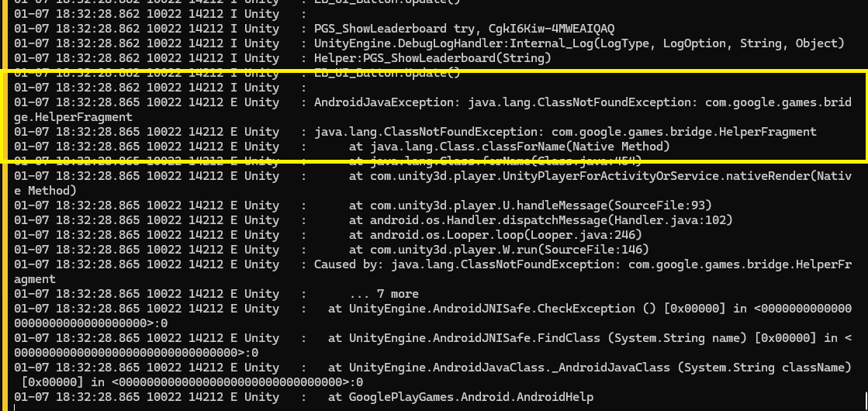Click the wrapped text 'e Method)'
This screenshot has height=411, width=868.
(x=46, y=191)
